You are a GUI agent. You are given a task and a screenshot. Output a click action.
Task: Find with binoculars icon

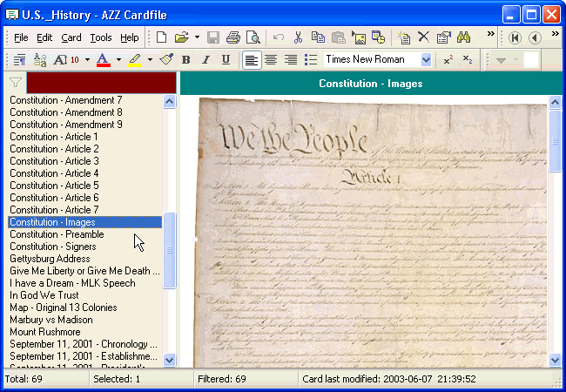point(463,37)
